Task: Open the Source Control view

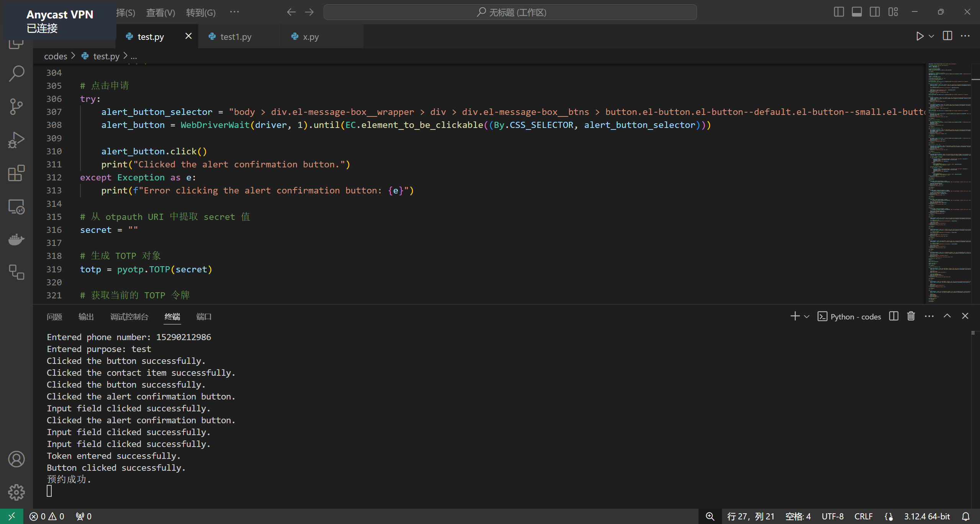Action: [x=16, y=106]
